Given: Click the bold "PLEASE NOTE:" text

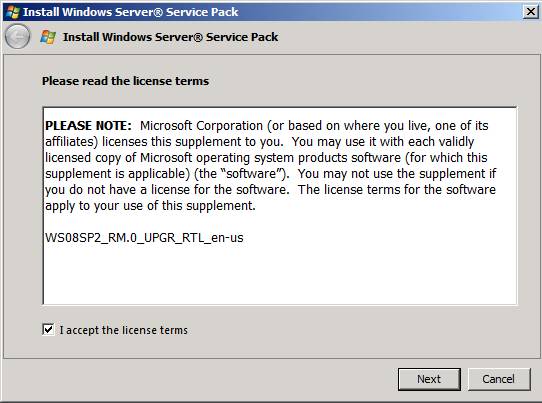Looking at the screenshot, I should pos(88,125).
